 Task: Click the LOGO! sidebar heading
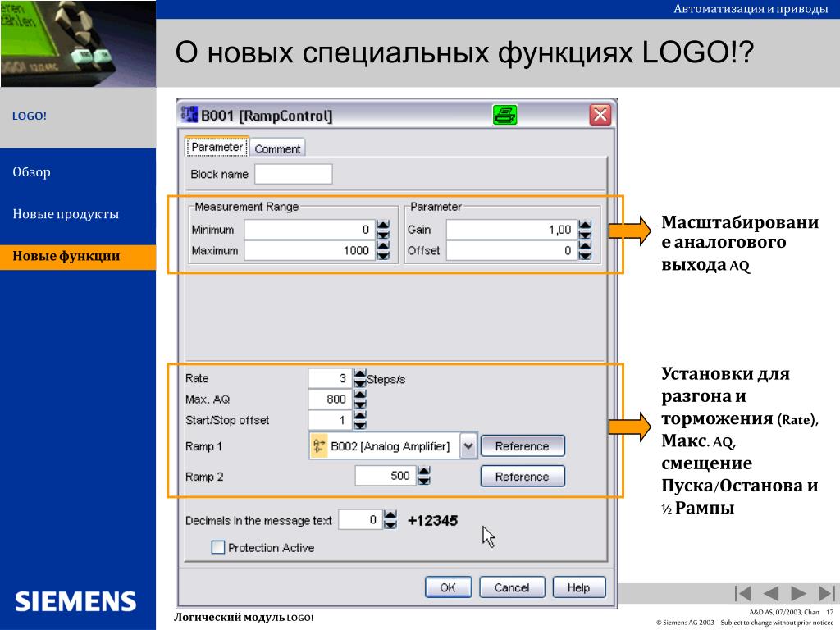coord(30,116)
